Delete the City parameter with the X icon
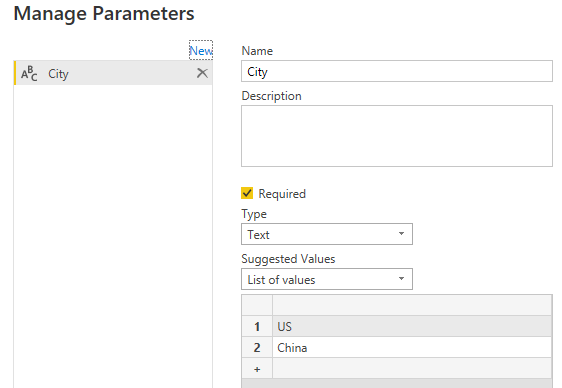 pos(203,73)
